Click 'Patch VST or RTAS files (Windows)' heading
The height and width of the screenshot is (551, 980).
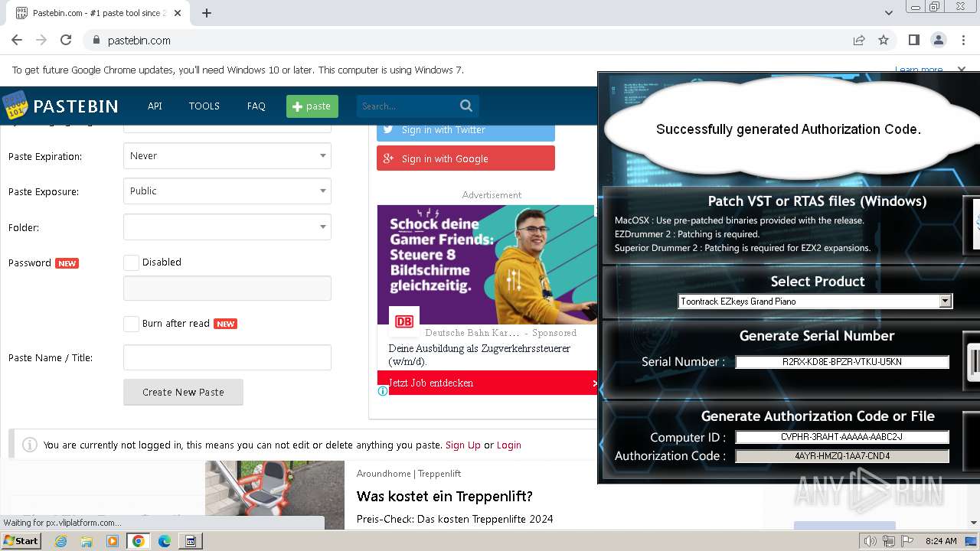817,201
